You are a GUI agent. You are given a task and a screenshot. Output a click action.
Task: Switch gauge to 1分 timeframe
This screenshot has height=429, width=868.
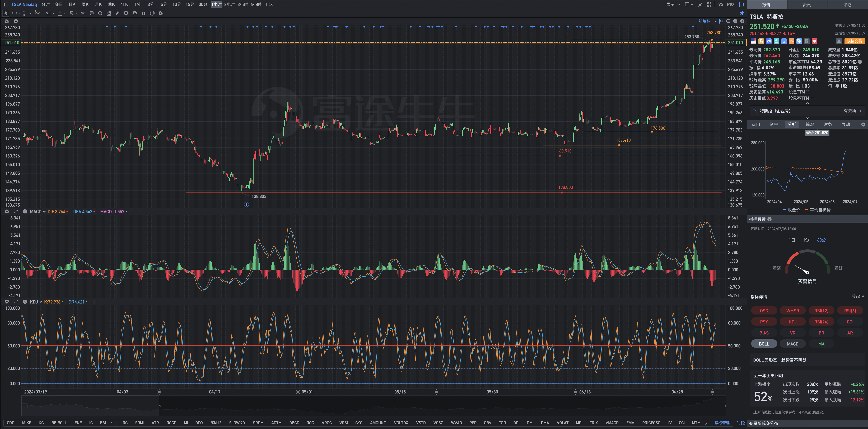pos(806,240)
